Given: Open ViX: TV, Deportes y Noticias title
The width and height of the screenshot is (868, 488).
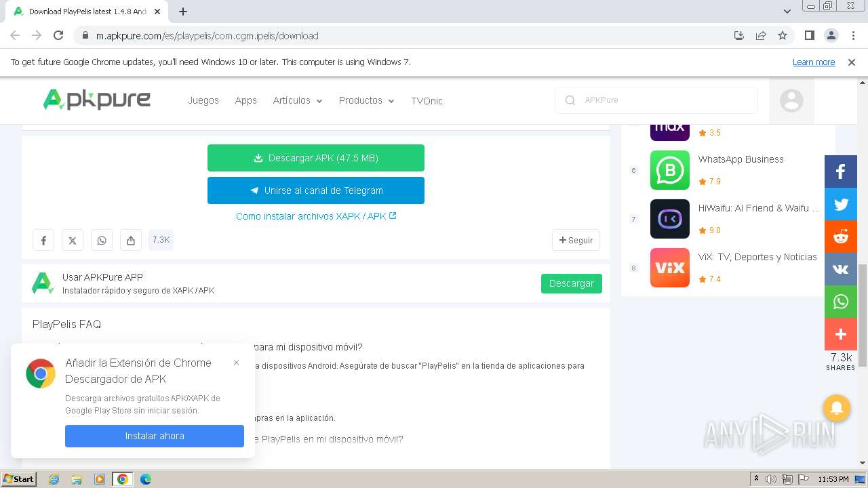Looking at the screenshot, I should (x=757, y=257).
